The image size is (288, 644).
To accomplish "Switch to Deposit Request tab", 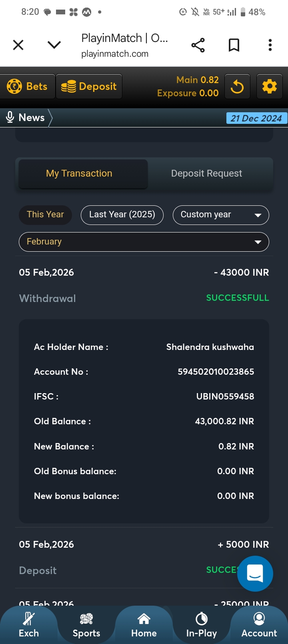I will [x=206, y=173].
